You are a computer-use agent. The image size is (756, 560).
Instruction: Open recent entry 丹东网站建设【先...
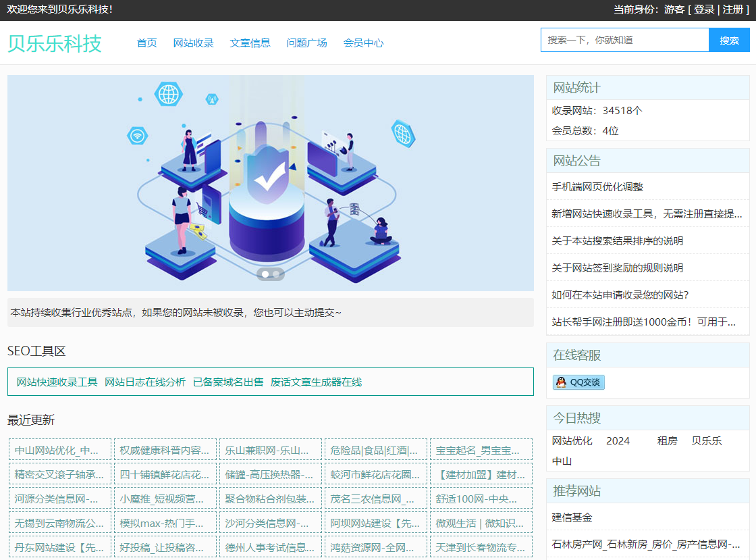tap(60, 547)
